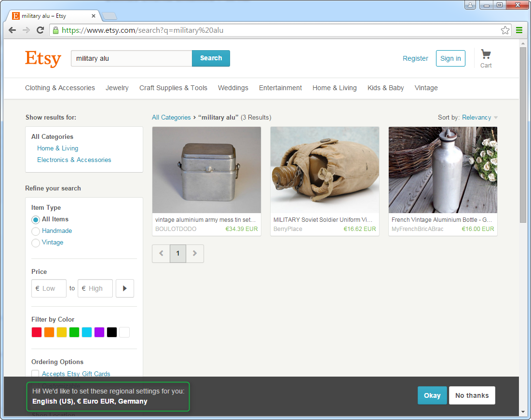The height and width of the screenshot is (420, 531).
Task: Close the military alu browser tab
Action: point(94,15)
